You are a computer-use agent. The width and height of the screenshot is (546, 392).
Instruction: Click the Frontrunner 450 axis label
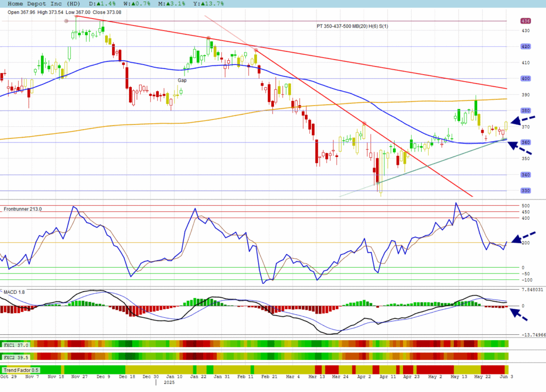[x=525, y=212]
